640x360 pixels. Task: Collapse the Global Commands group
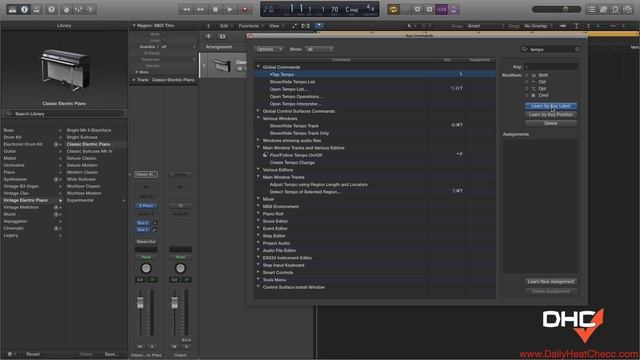coord(258,67)
